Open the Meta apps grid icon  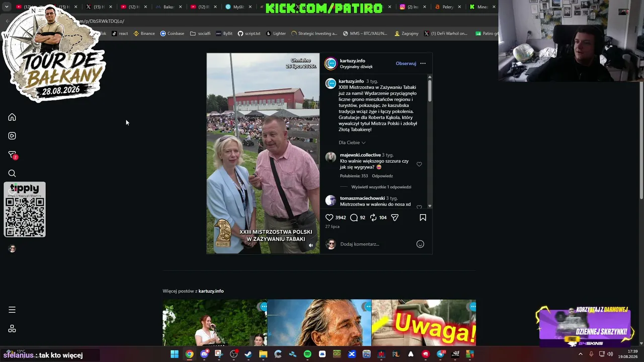click(12, 329)
